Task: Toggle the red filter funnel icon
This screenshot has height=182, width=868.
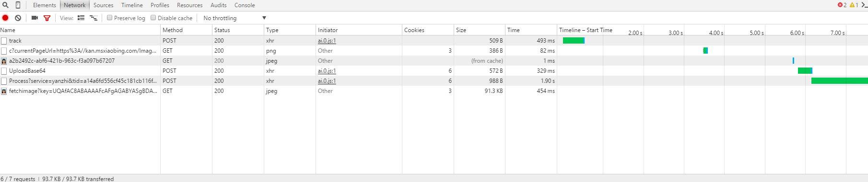Action: (47, 18)
